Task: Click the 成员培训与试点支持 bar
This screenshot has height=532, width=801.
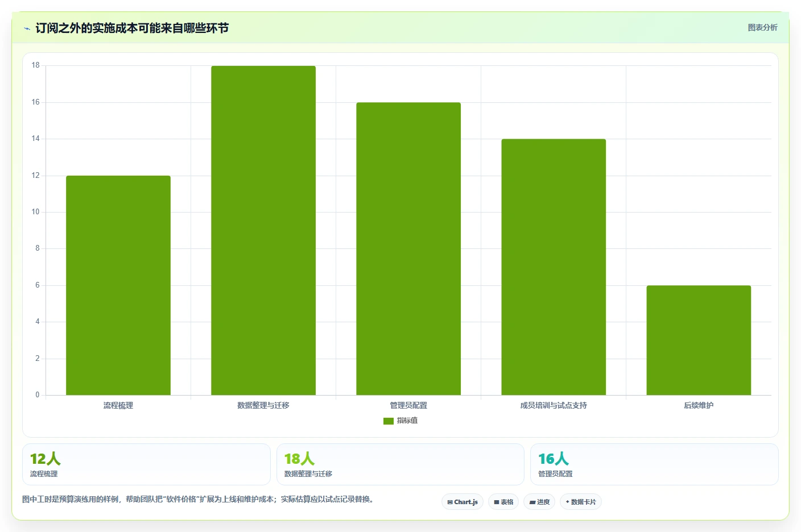Action: (554, 267)
